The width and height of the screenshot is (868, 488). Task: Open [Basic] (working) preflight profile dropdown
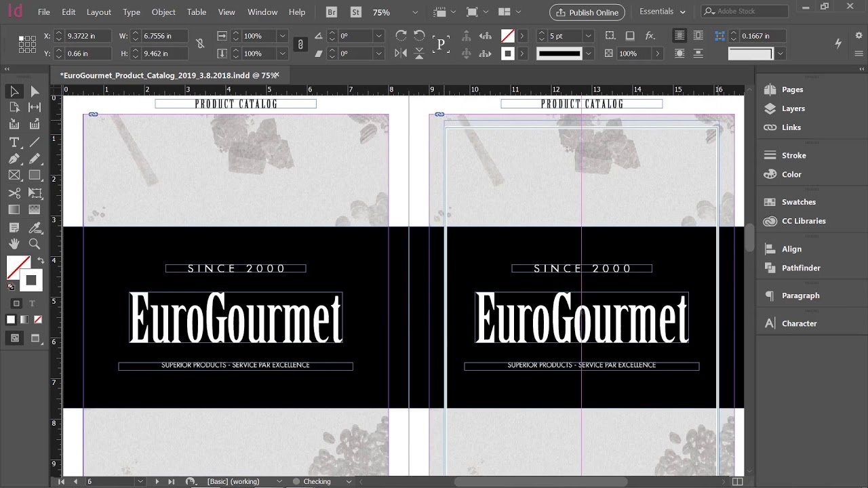(x=279, y=481)
